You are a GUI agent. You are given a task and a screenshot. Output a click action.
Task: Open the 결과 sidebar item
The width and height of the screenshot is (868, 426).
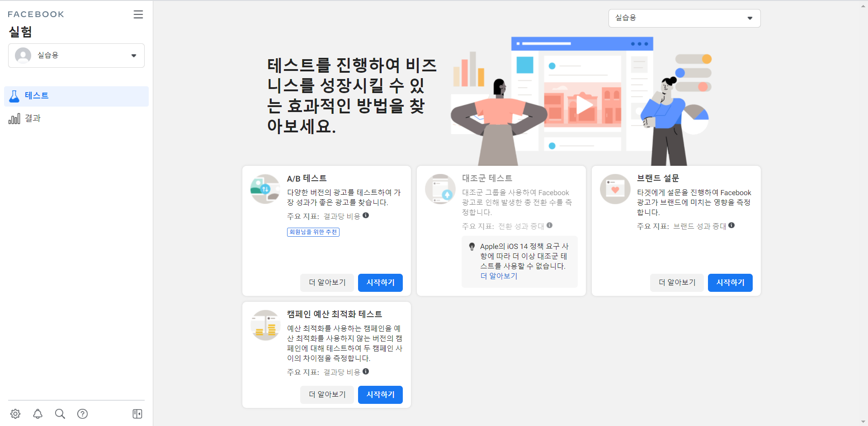(76, 118)
